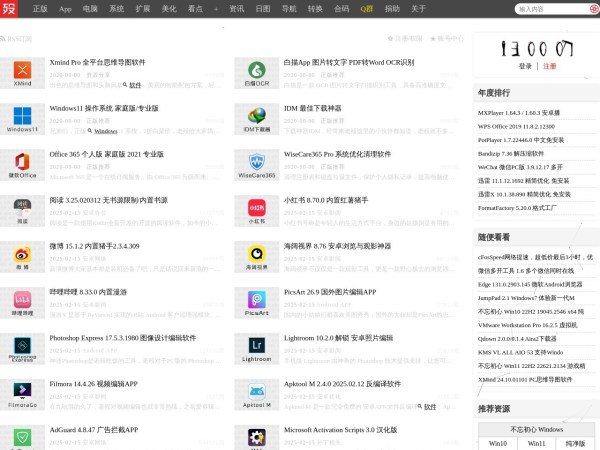Viewport: 600px width, 450px height.
Task: Click MXPlayer 1.64.3 in the yearly ranking
Action: (x=519, y=113)
